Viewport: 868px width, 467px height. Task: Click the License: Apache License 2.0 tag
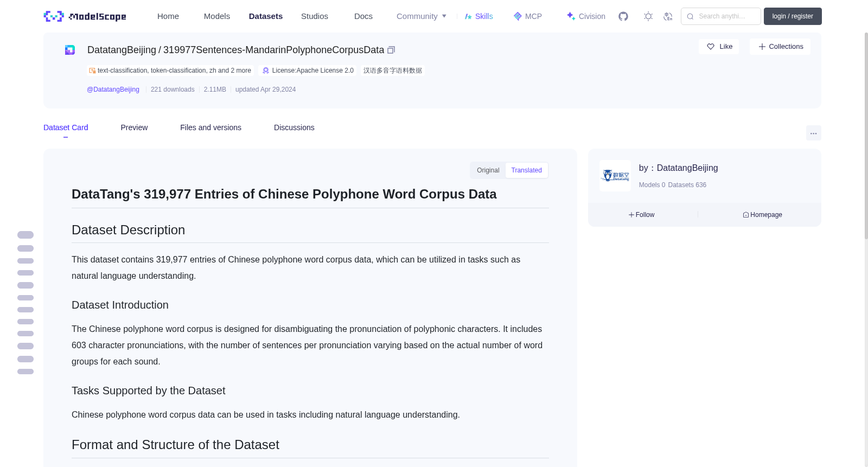coord(308,71)
